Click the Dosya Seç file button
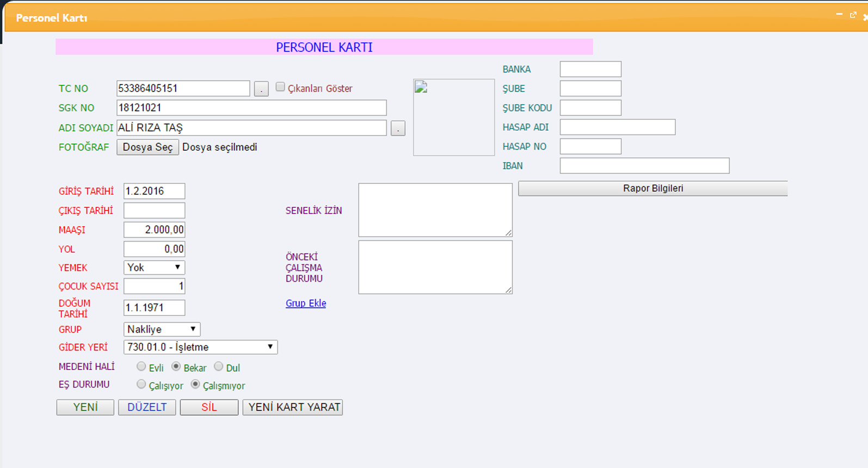868x468 pixels. tap(147, 147)
